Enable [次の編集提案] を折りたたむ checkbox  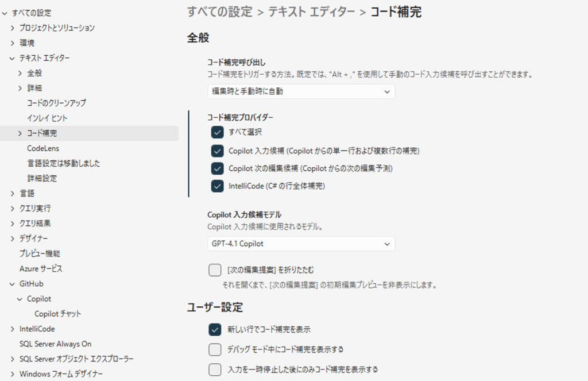pos(215,270)
